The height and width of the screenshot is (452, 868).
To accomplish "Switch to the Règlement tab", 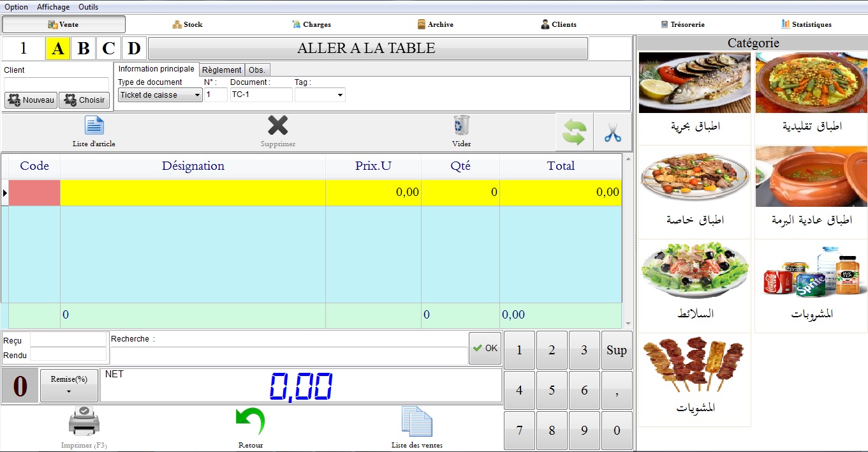I will pyautogui.click(x=222, y=70).
